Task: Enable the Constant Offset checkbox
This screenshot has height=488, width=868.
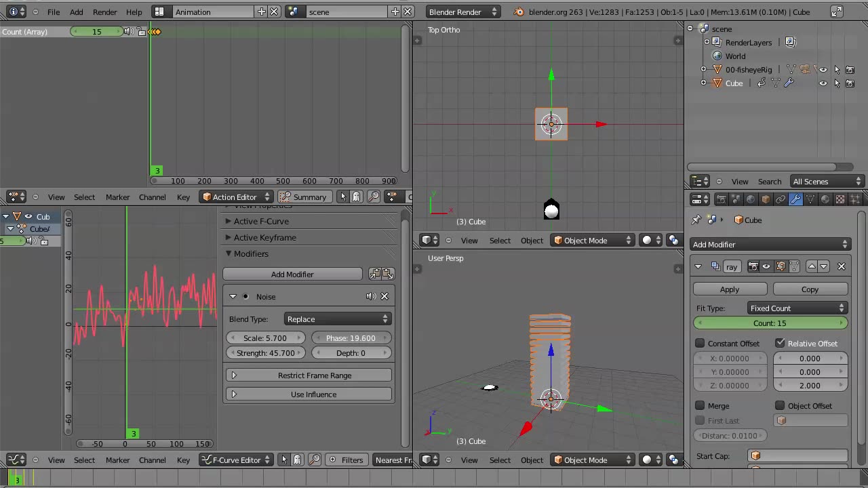Action: coord(700,343)
